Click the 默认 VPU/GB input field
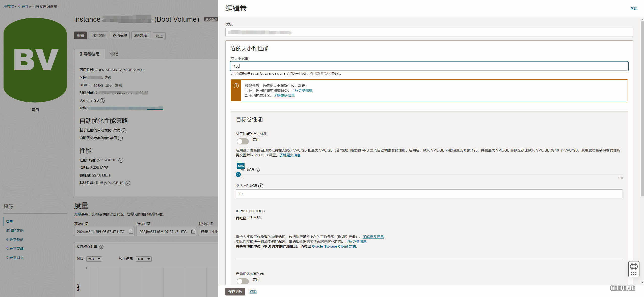644x297 pixels. coord(429,194)
